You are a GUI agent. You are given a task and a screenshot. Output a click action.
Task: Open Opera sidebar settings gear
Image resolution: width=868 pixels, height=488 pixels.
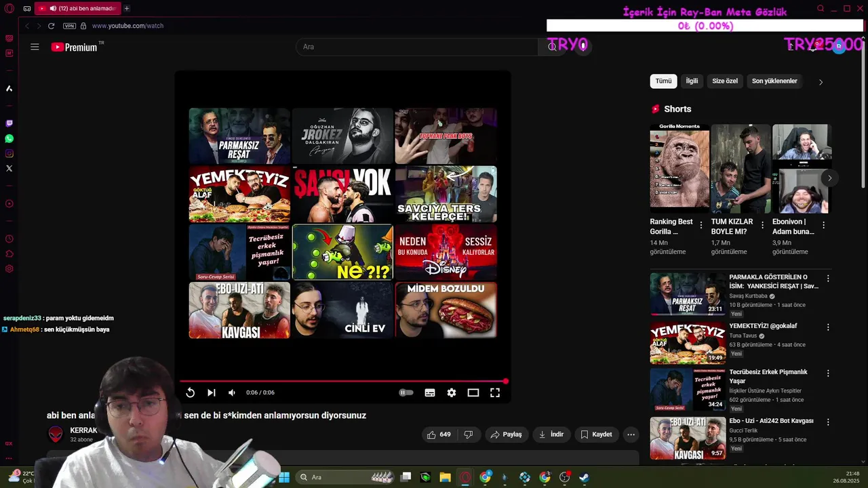coord(9,268)
